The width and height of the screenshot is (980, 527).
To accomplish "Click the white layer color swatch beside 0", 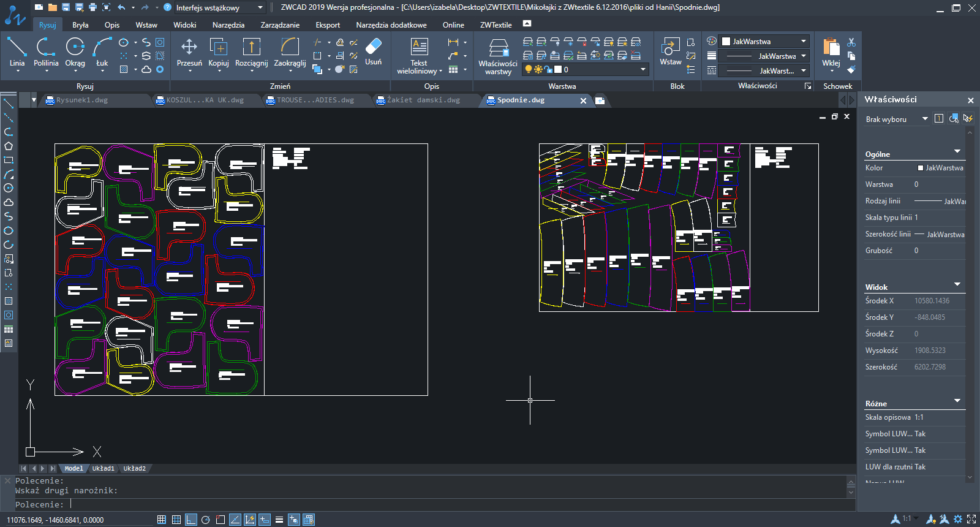I will [x=558, y=69].
